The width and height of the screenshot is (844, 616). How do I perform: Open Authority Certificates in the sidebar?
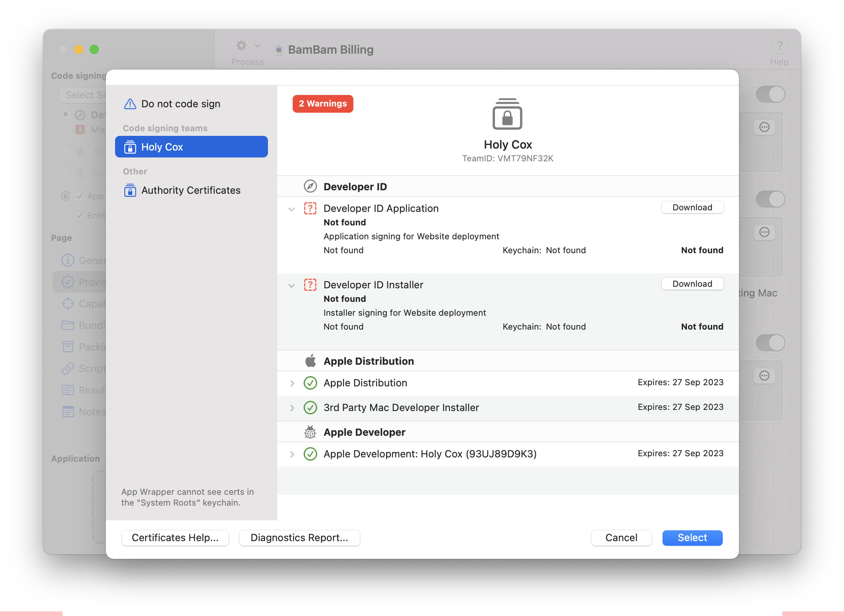191,190
